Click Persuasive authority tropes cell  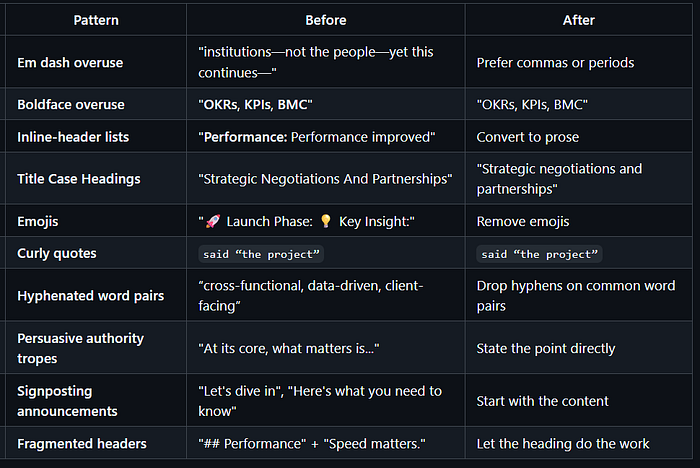(x=80, y=348)
